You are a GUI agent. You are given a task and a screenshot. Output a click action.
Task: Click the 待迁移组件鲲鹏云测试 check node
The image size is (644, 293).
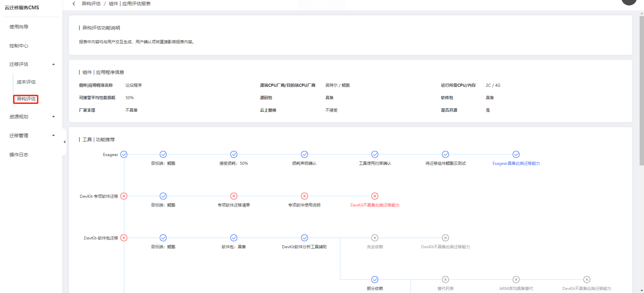click(x=445, y=154)
